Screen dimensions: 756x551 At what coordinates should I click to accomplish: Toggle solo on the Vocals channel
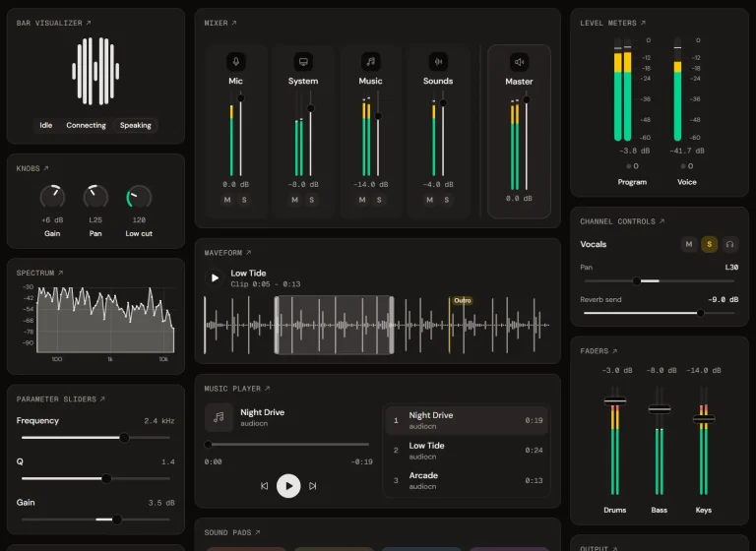pos(709,244)
